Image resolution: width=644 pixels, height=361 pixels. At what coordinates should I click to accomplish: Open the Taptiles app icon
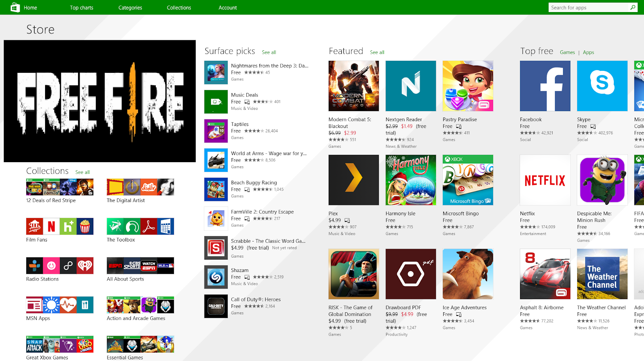216,131
